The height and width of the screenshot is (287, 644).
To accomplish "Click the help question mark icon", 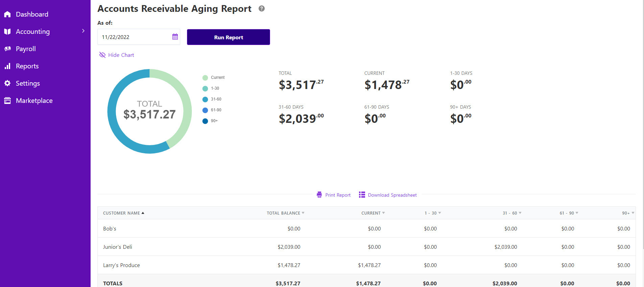I will pyautogui.click(x=261, y=9).
